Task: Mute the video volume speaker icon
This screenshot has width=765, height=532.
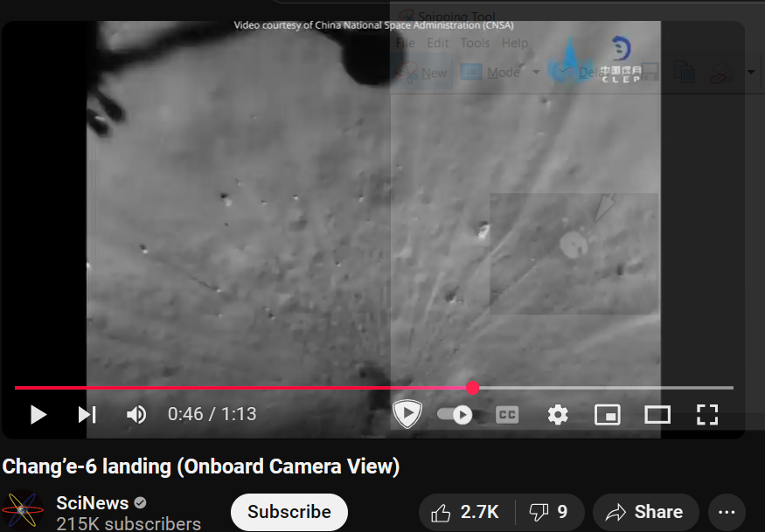Action: pos(136,414)
